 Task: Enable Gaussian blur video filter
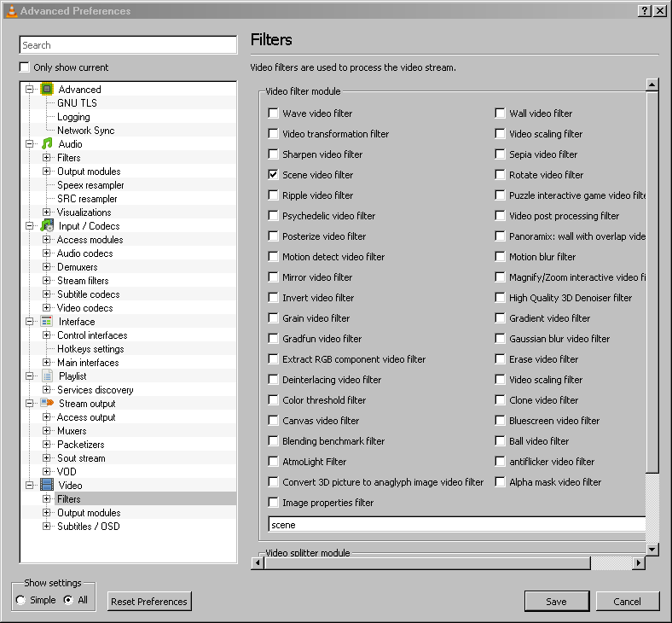pyautogui.click(x=500, y=338)
